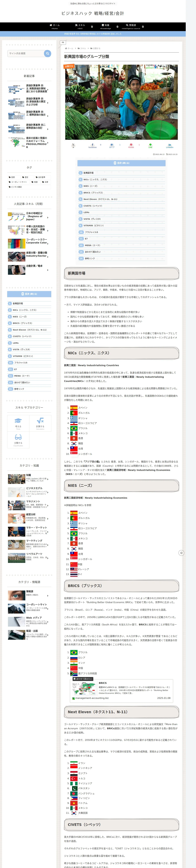Open the マネー・マーケット knowledge category
This screenshot has width=196, height=868.
click(29, 531)
